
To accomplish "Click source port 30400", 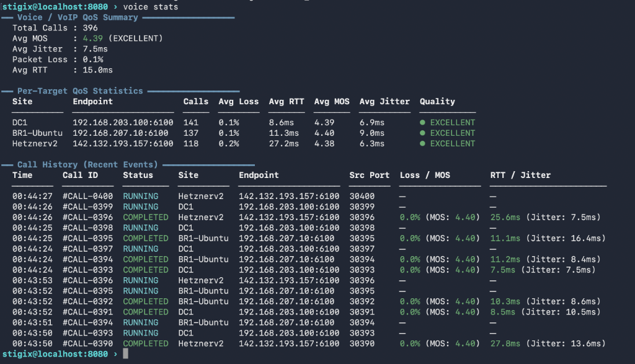I will 362,196.
